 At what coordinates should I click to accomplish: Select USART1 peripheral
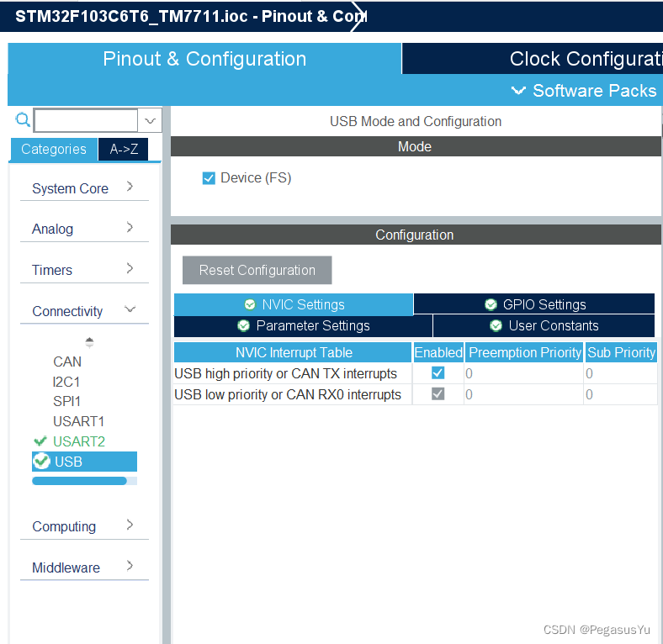(x=78, y=421)
